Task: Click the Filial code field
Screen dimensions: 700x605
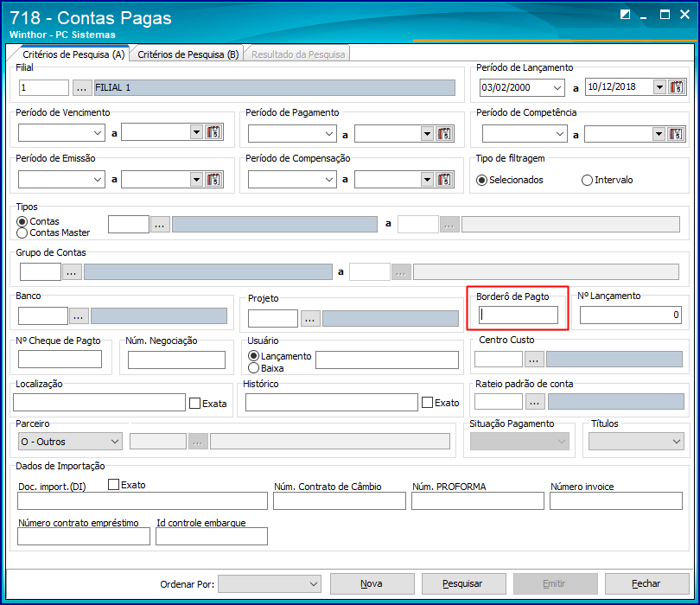Action: coord(44,87)
